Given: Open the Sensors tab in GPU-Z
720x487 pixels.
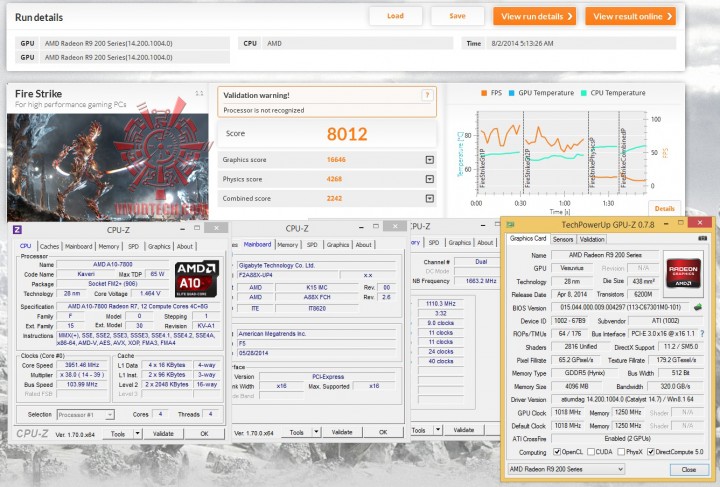Looking at the screenshot, I should coord(563,239).
